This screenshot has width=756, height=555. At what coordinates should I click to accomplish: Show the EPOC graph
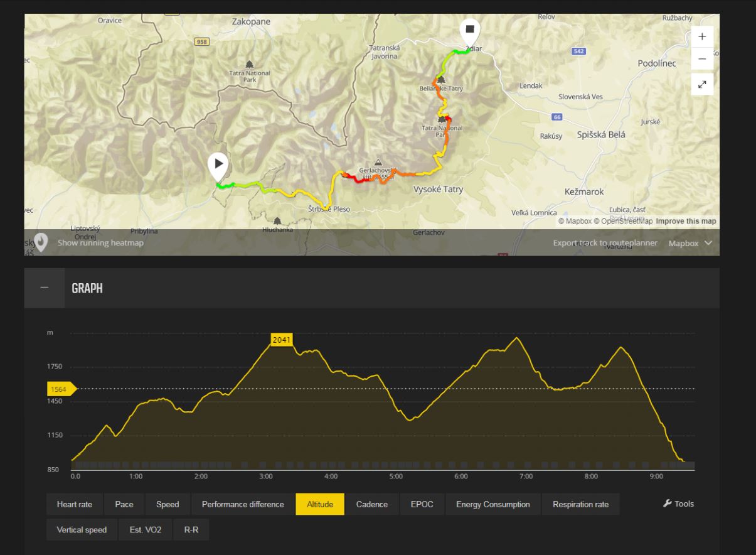[422, 504]
